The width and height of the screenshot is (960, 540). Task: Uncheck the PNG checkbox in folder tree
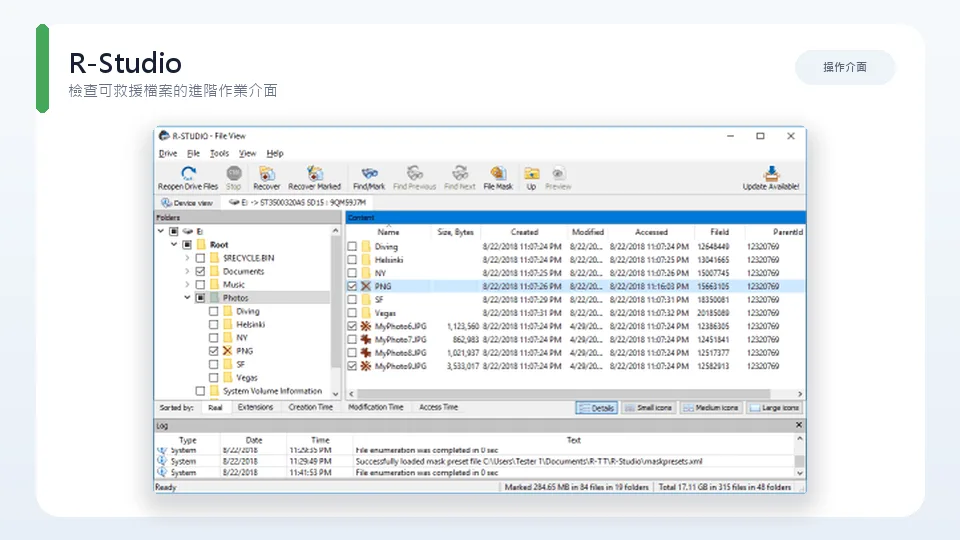click(x=213, y=351)
